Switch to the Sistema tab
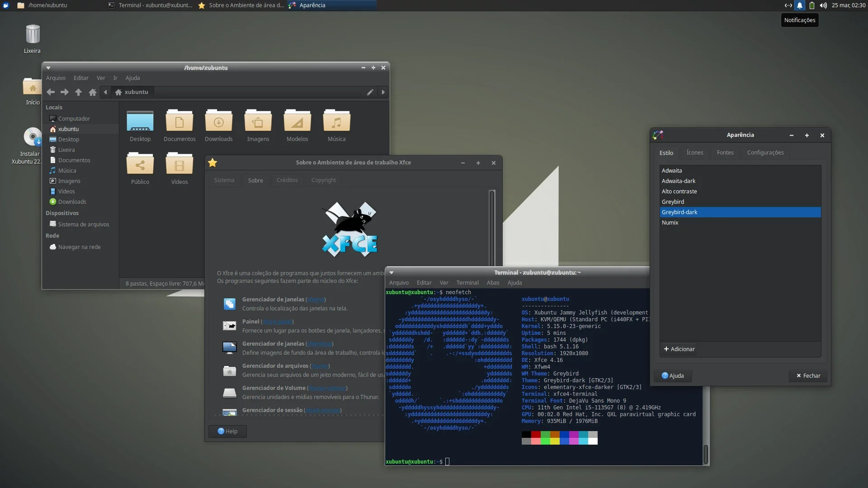The width and height of the screenshot is (868, 488). [224, 180]
